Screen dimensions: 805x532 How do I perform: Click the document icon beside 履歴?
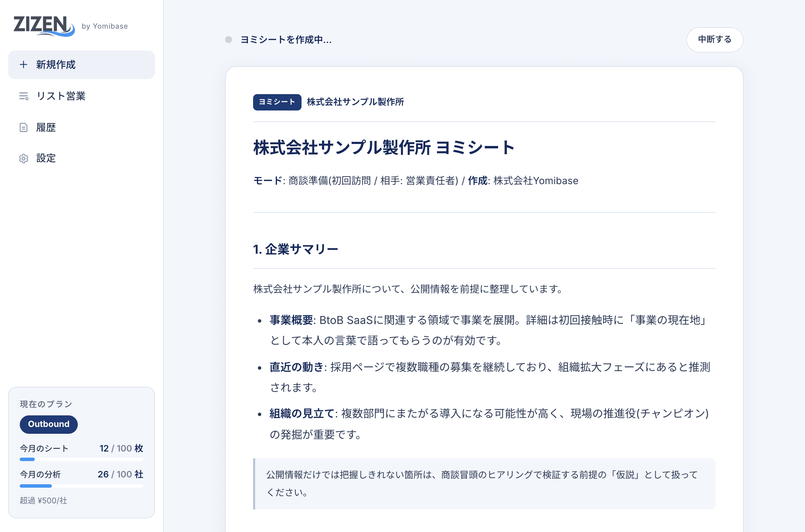(x=24, y=128)
